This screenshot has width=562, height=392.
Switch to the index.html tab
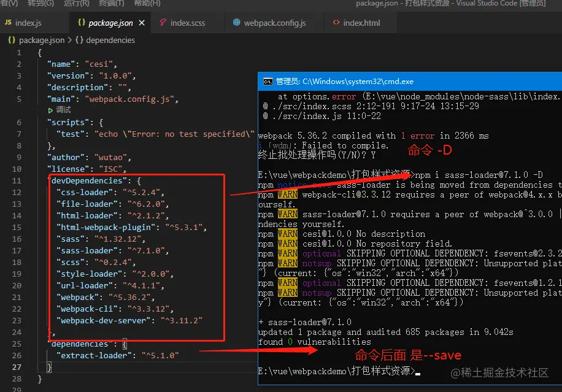(361, 23)
